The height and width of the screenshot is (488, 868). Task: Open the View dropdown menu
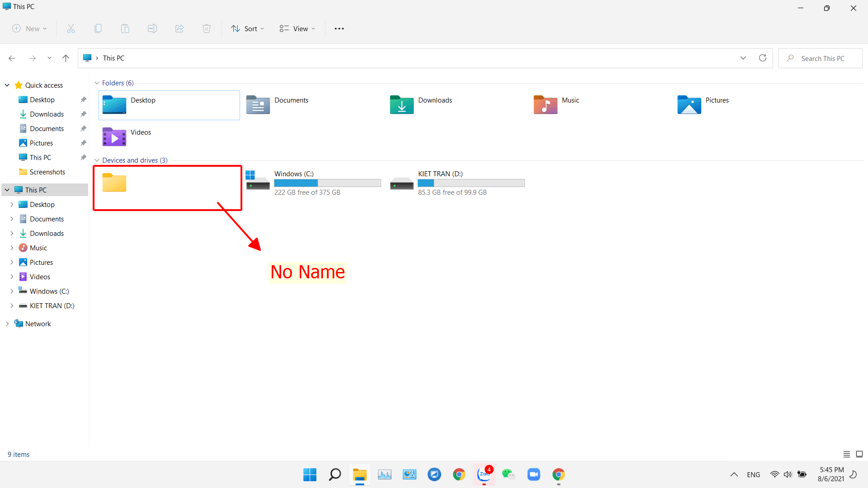click(297, 28)
